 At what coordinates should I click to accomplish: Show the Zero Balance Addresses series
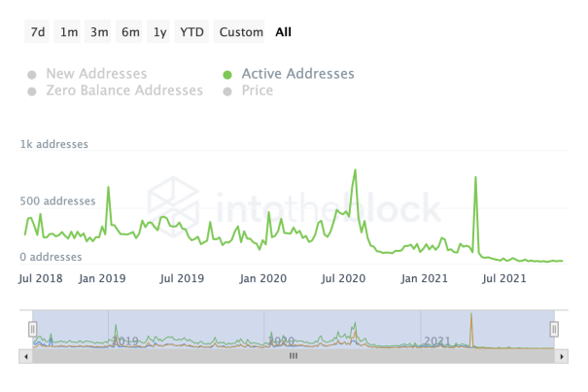point(123,90)
